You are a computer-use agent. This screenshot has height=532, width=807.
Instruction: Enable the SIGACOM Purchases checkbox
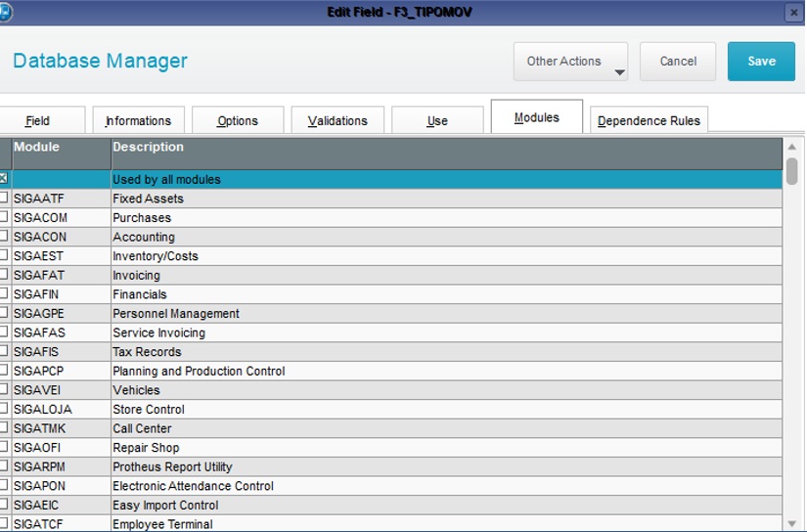(4, 216)
